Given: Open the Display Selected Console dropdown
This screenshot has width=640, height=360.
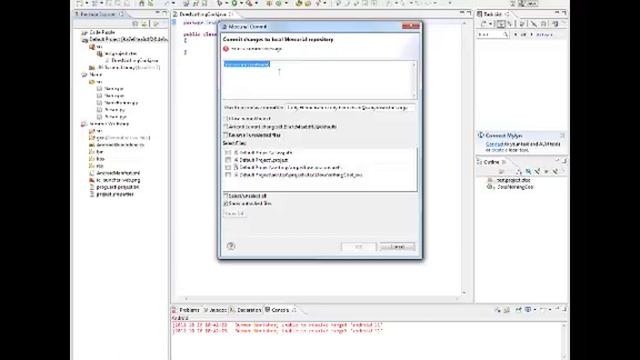Looking at the screenshot, I should coord(535,310).
